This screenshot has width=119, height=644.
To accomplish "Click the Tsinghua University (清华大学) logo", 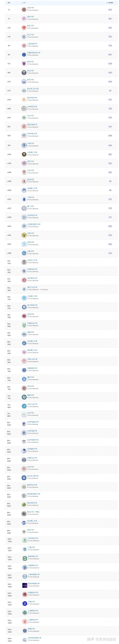I will coord(24,19).
